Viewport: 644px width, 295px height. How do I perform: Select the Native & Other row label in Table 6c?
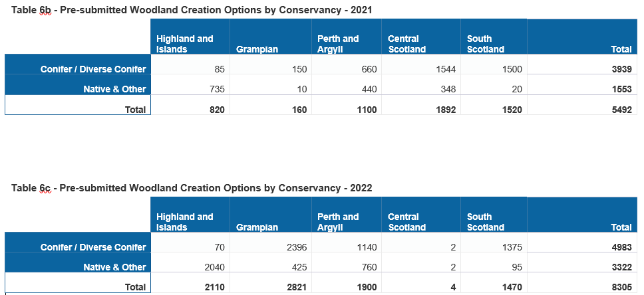tap(114, 267)
